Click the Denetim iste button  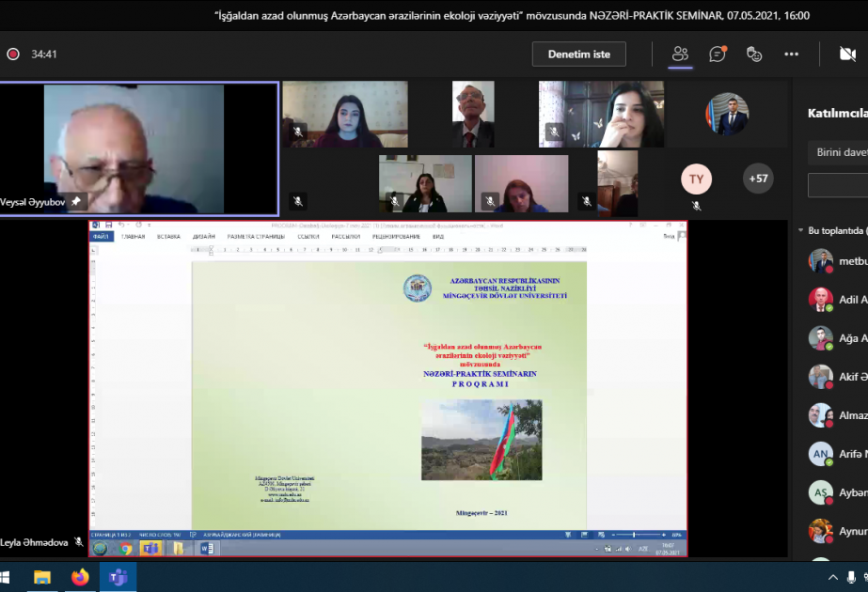pos(579,55)
